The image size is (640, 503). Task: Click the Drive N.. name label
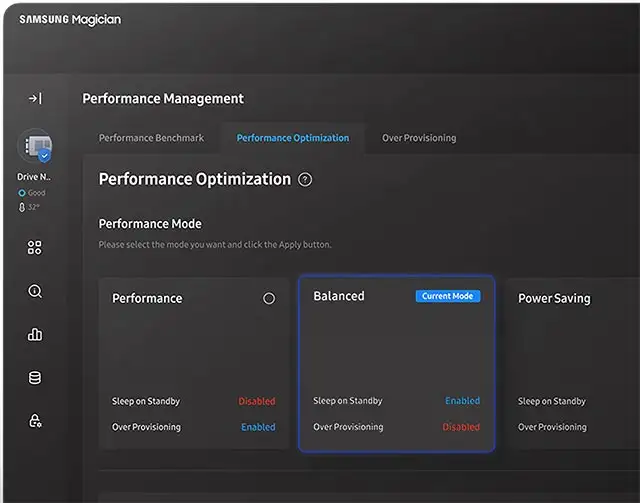(34, 177)
